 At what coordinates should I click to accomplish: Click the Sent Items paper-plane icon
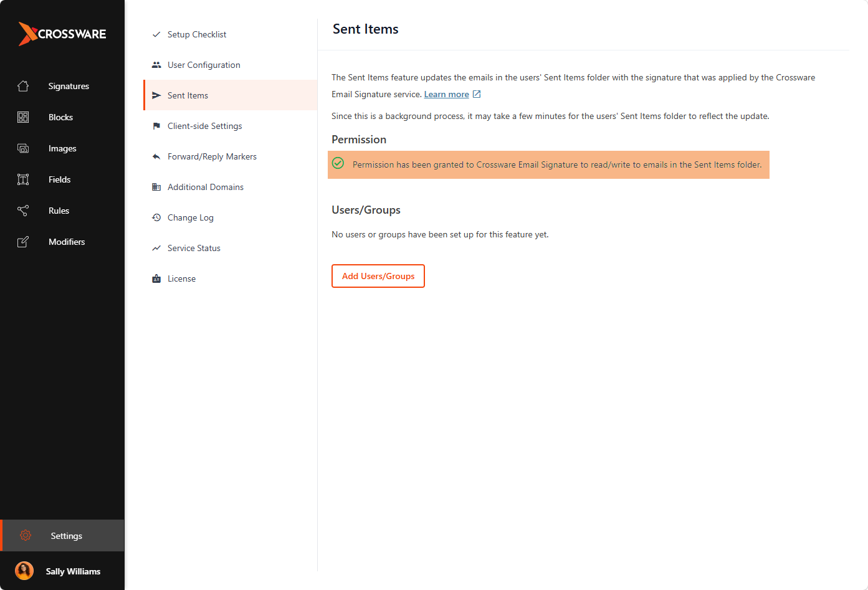coord(156,95)
